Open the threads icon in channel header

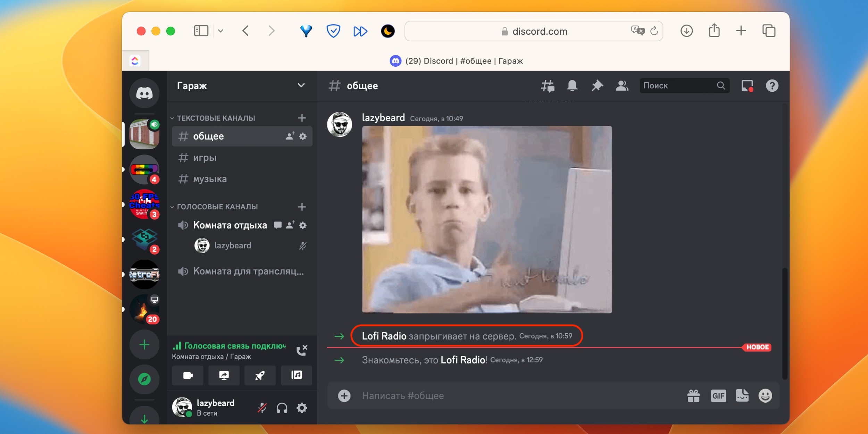[x=548, y=86]
